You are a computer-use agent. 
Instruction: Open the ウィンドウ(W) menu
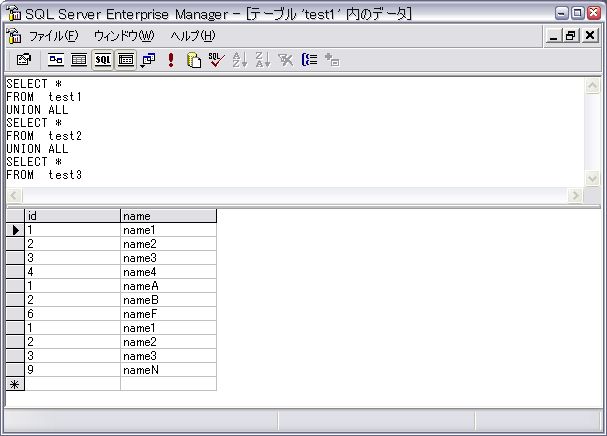click(x=124, y=36)
